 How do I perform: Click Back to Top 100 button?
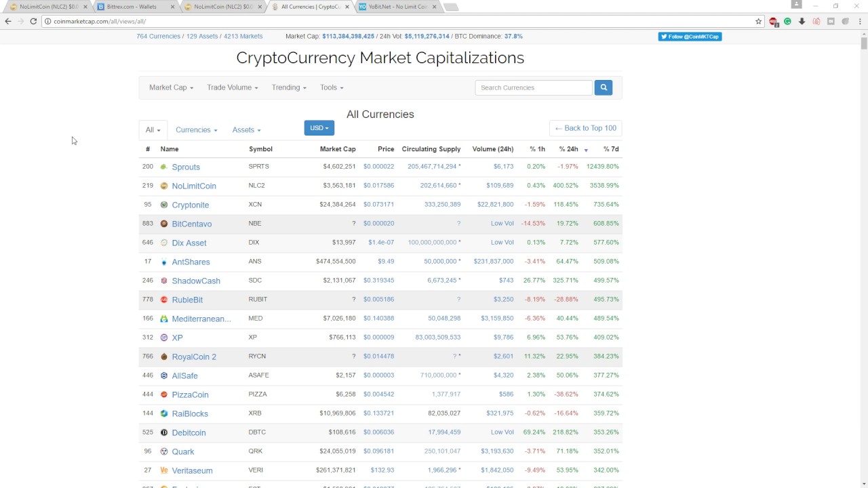coord(585,128)
